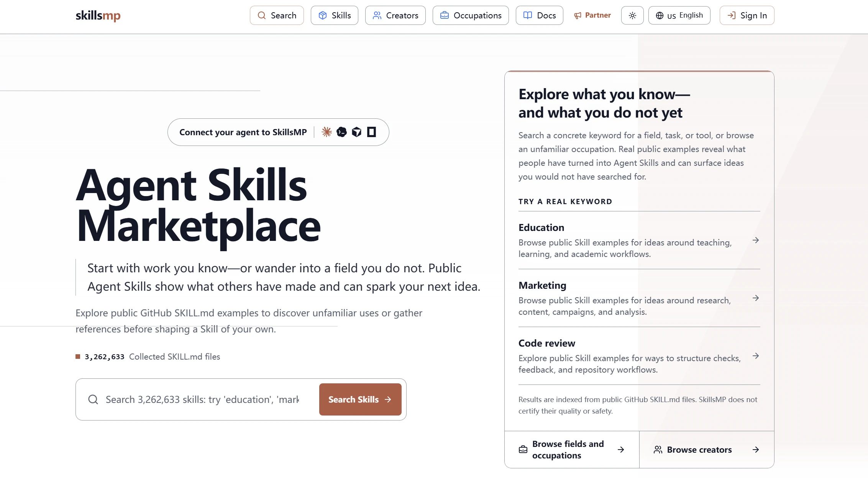Click the briefcase icon in Occupations nav
The height and width of the screenshot is (499, 868).
[x=445, y=15]
